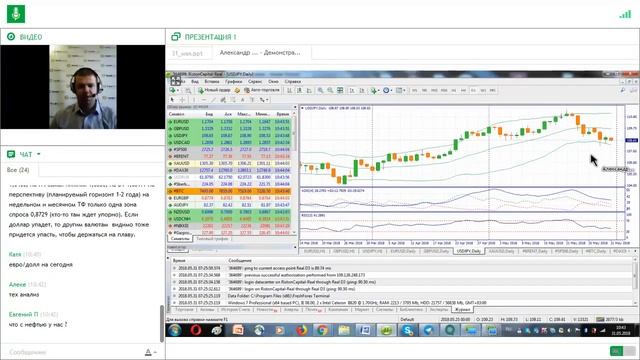640x360 pixels.
Task: Open the Сервис menu
Action: (255, 82)
